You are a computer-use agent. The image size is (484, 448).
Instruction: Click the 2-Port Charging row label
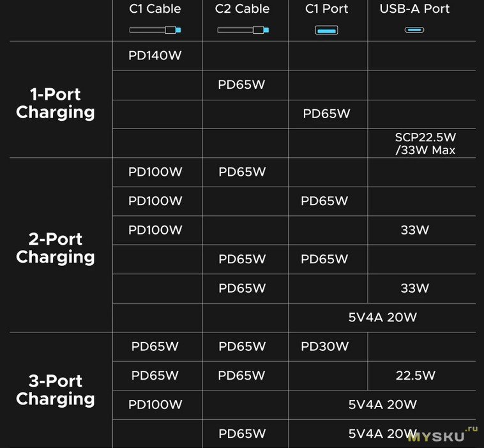tap(56, 248)
